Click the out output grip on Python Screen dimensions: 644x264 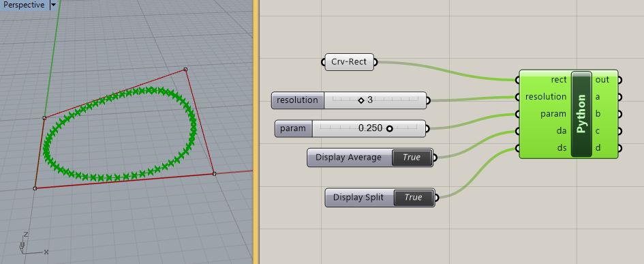tap(619, 80)
